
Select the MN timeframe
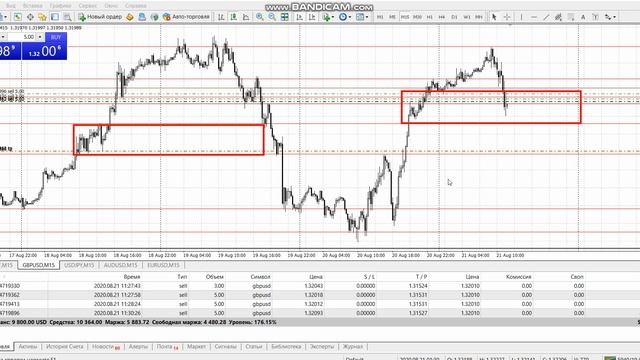click(x=479, y=17)
